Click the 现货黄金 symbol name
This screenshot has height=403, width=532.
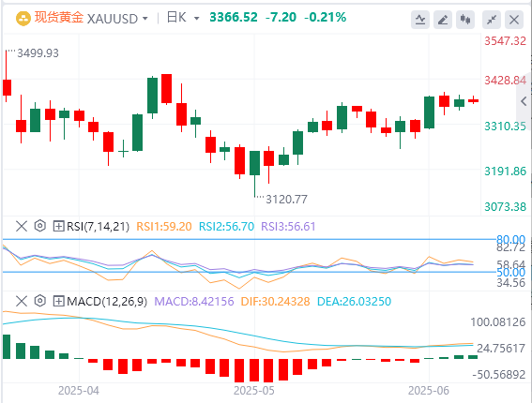coord(59,18)
